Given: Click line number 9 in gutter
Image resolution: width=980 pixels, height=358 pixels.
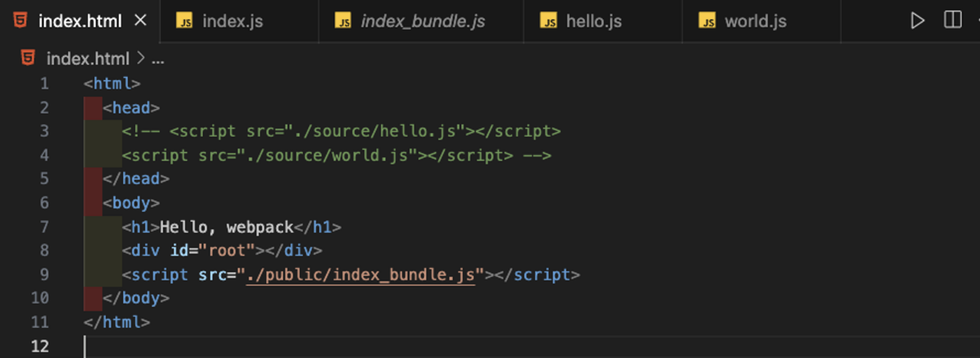Looking at the screenshot, I should pos(44,274).
